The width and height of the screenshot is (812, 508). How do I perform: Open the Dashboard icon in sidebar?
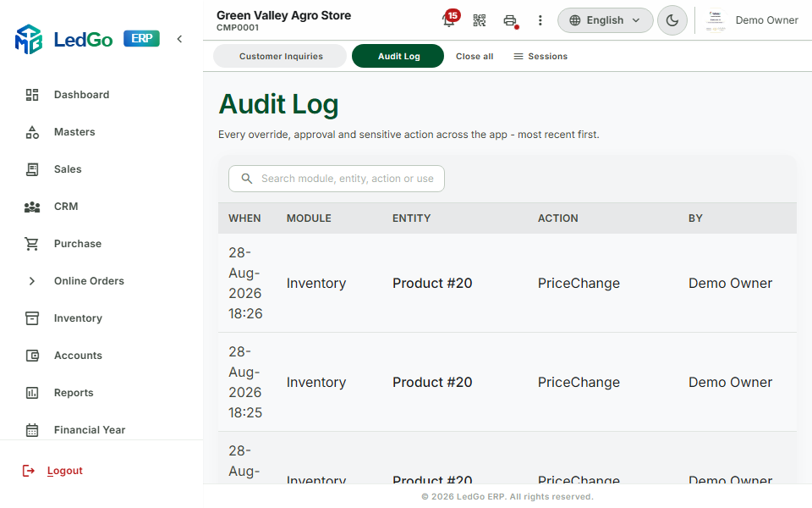click(x=32, y=95)
